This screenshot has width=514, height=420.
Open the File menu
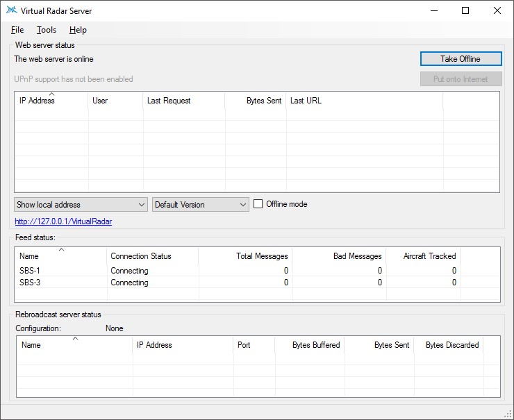click(x=17, y=30)
